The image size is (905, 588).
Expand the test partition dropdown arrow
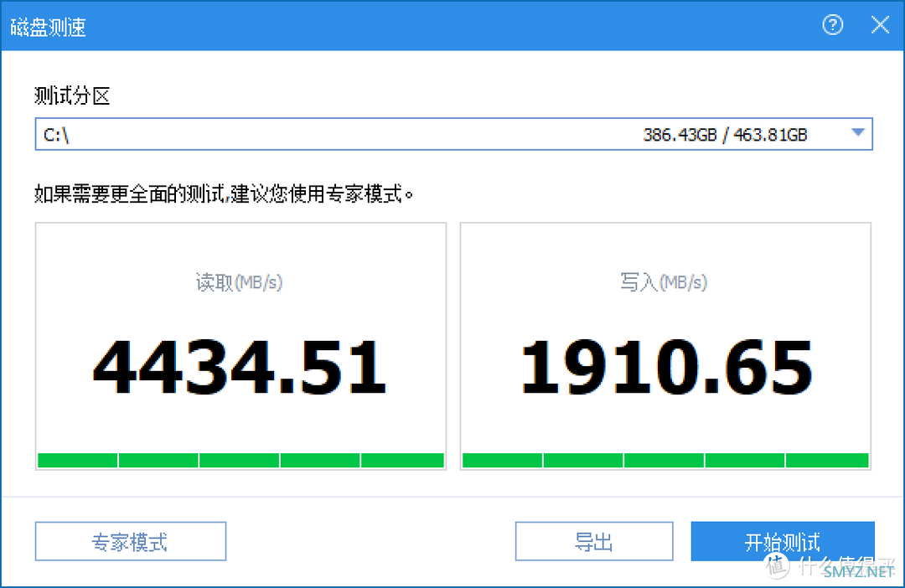(x=858, y=132)
